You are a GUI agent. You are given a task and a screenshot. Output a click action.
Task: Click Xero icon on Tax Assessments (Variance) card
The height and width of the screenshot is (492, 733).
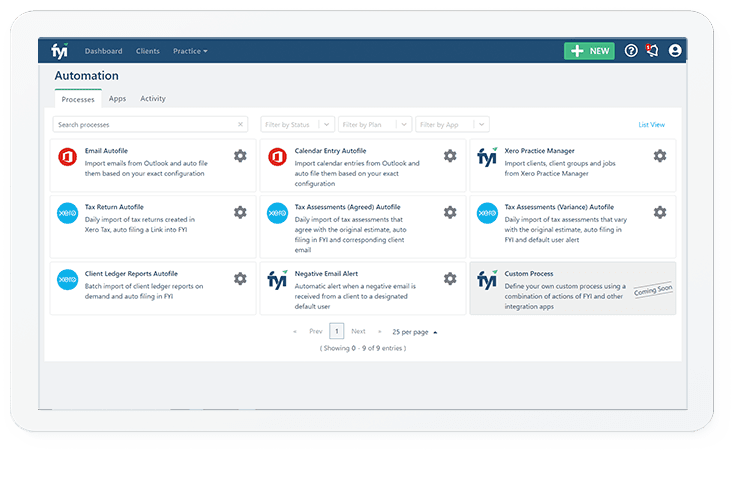click(x=487, y=213)
